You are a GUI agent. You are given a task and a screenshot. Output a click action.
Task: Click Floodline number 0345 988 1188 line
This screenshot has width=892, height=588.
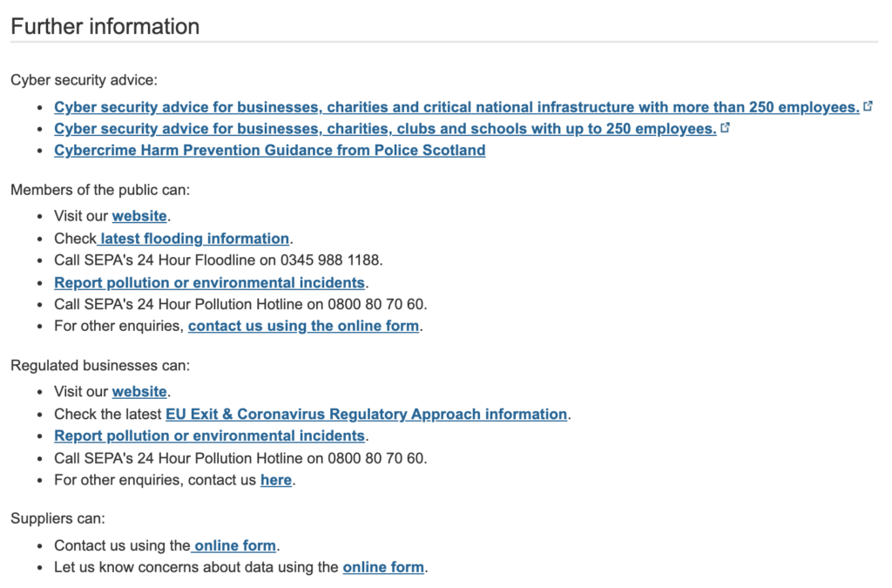coord(219,260)
